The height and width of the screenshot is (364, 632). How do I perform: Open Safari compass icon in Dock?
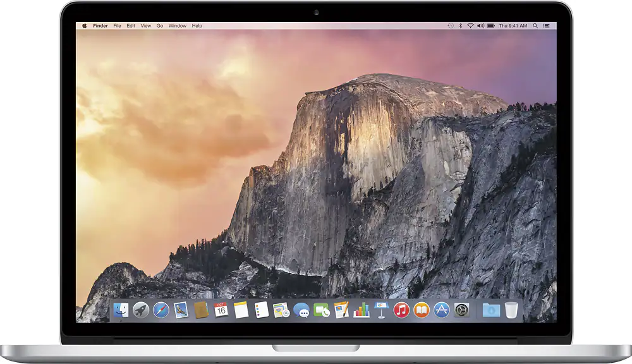[x=161, y=310]
